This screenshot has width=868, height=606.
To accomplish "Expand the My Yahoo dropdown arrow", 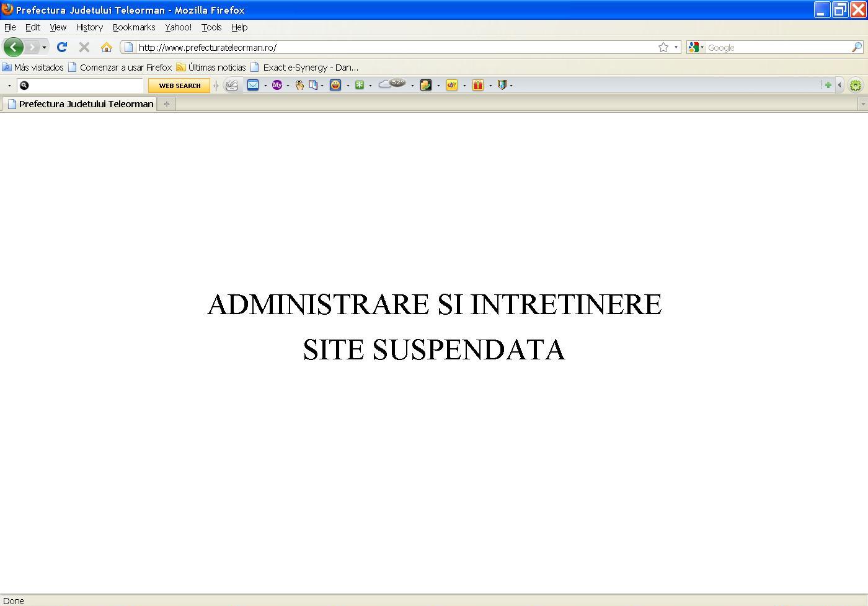I will pos(288,86).
